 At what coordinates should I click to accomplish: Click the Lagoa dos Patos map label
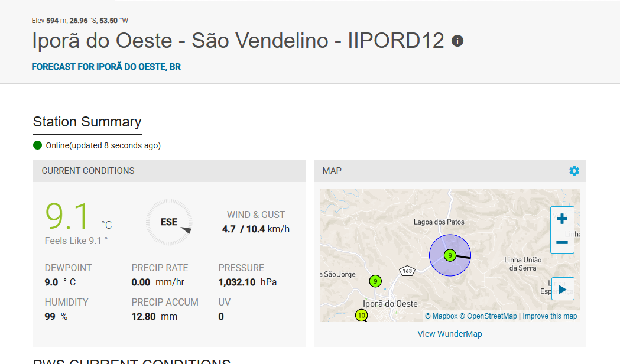click(439, 222)
